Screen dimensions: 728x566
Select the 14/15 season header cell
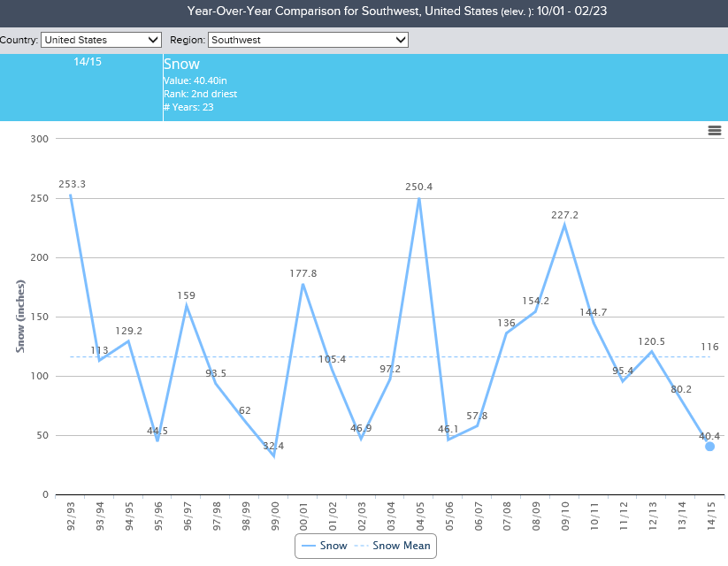click(87, 63)
